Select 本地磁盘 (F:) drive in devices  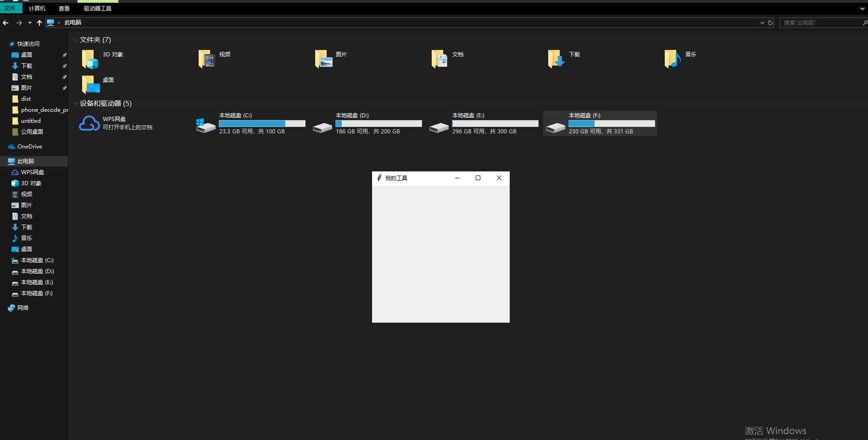pos(600,124)
